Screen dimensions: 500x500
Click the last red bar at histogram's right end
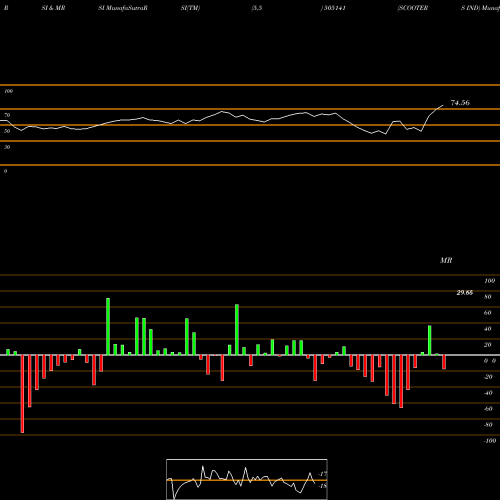coord(444,362)
